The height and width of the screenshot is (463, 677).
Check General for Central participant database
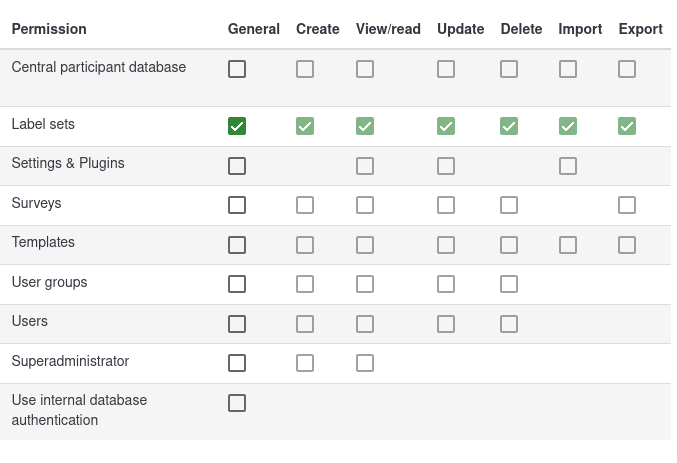237,69
